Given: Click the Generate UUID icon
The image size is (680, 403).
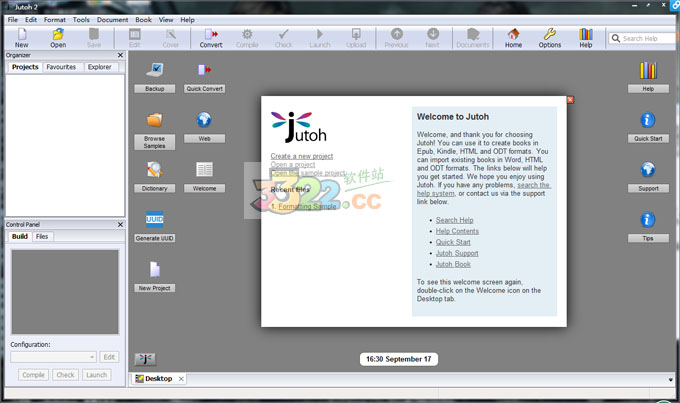Looking at the screenshot, I should (x=154, y=219).
